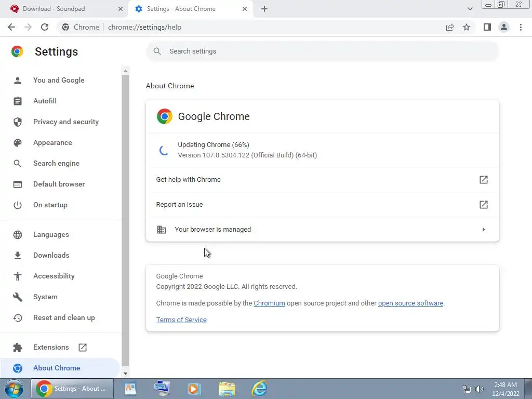The image size is (532, 399).
Task: Go to Privacy and security
Action: (x=66, y=122)
